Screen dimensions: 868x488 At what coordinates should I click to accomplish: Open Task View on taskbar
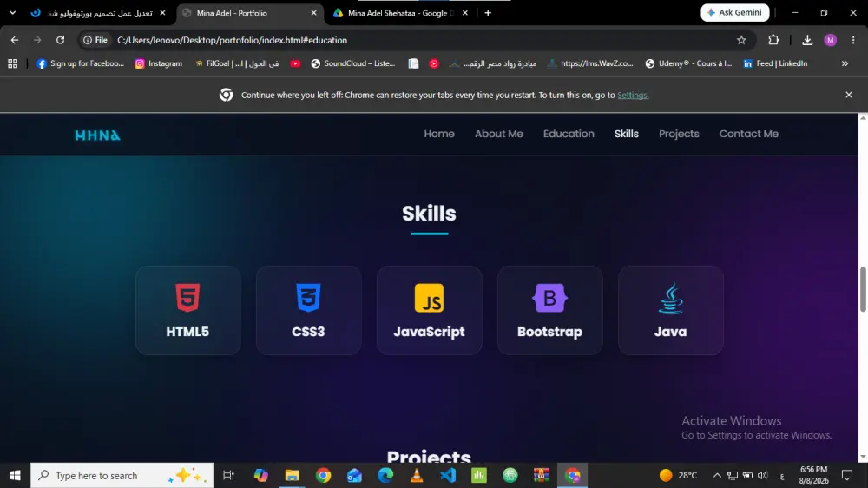[228, 475]
